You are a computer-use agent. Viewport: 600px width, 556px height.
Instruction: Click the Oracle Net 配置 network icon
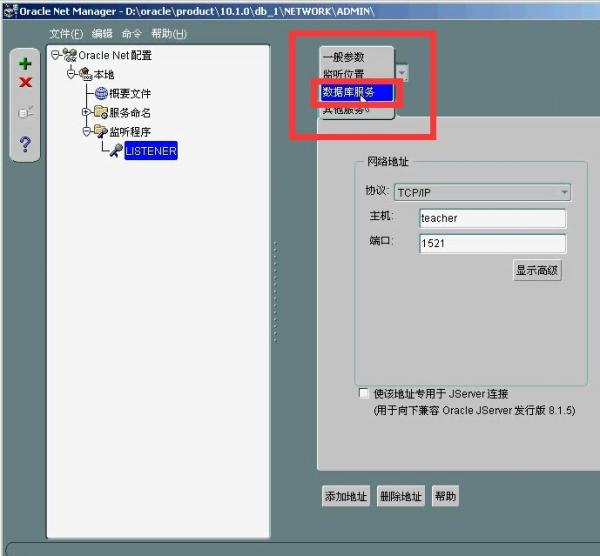pos(70,55)
